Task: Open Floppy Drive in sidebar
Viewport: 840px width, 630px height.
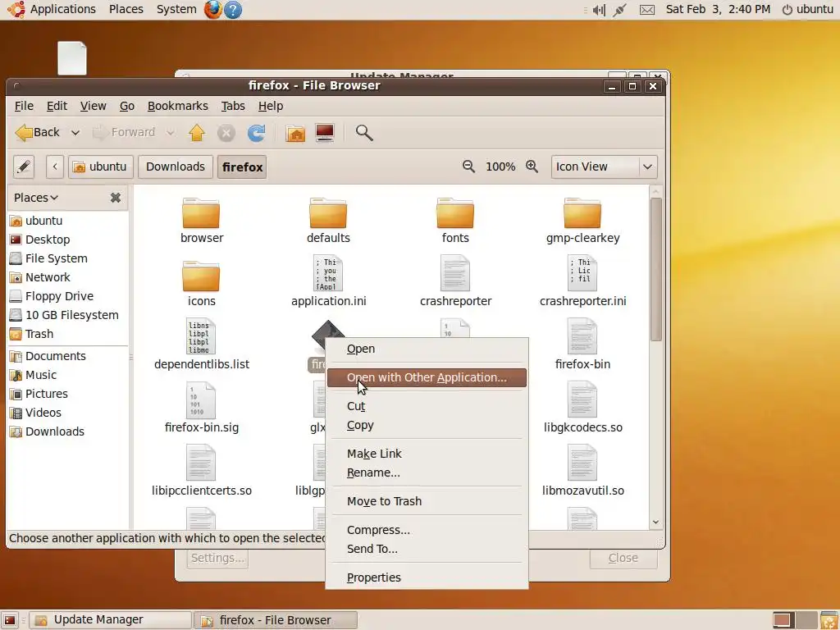Action: point(59,296)
